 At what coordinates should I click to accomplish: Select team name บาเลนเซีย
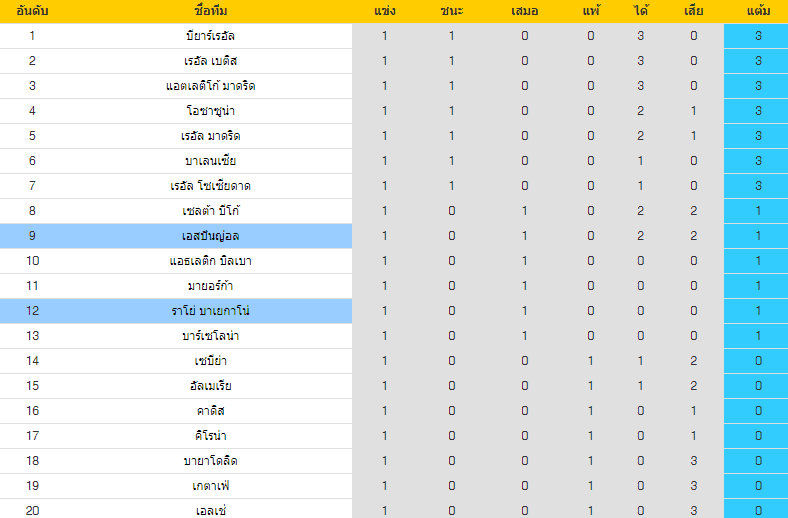click(x=211, y=161)
